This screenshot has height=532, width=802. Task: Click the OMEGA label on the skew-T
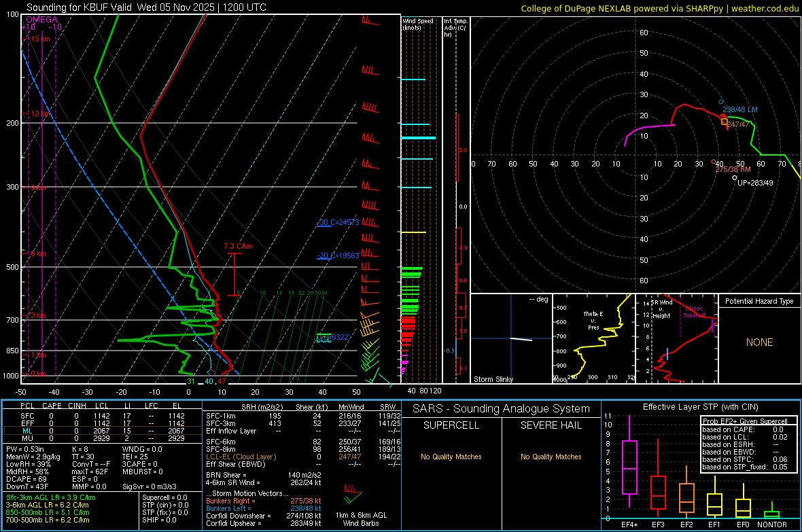pos(42,20)
